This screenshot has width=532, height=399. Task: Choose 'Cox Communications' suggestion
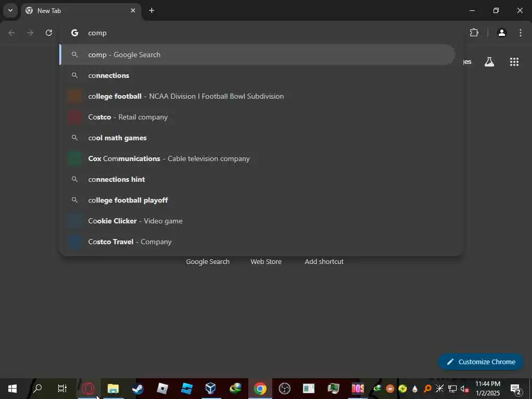coord(258,158)
